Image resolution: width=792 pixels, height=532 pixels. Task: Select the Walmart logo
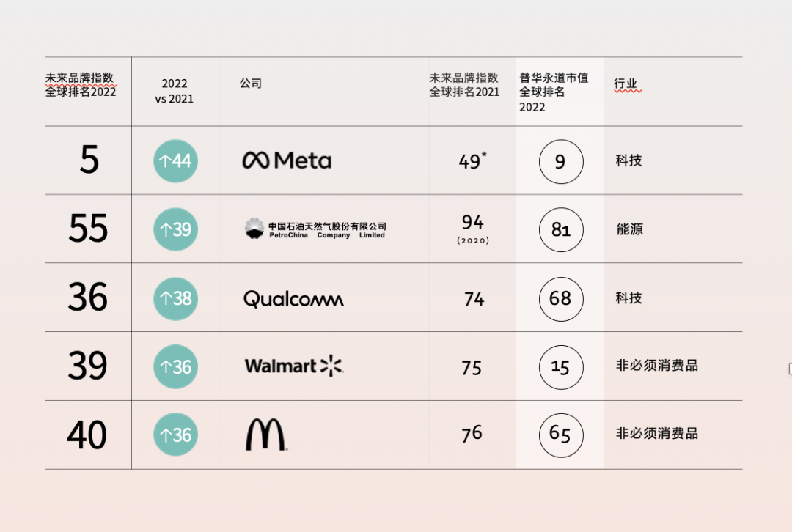pyautogui.click(x=294, y=366)
